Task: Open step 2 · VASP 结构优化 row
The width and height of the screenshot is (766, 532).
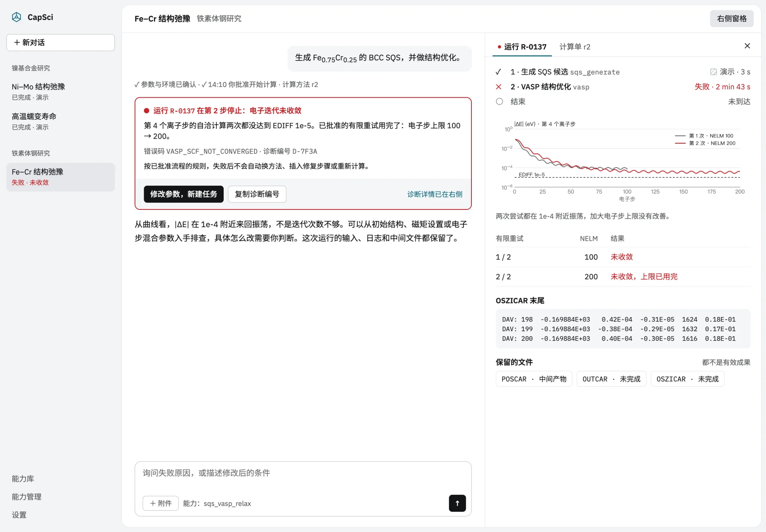Action: click(x=622, y=87)
